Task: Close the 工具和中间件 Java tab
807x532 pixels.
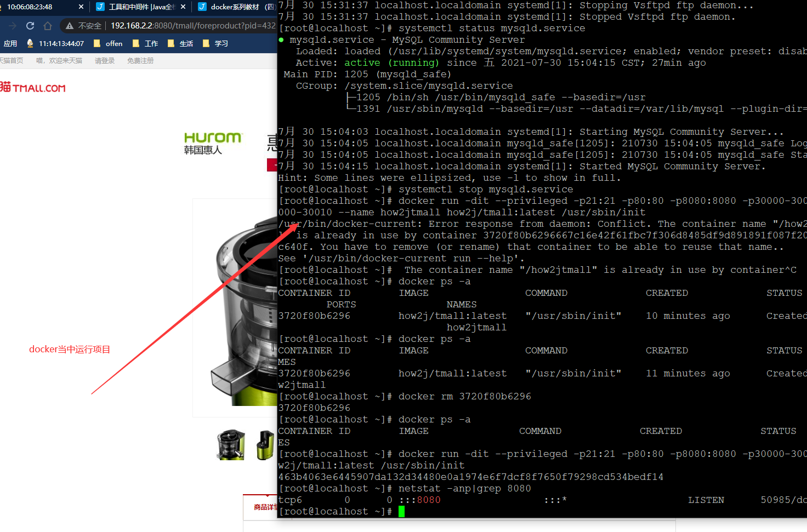Action: tap(183, 7)
